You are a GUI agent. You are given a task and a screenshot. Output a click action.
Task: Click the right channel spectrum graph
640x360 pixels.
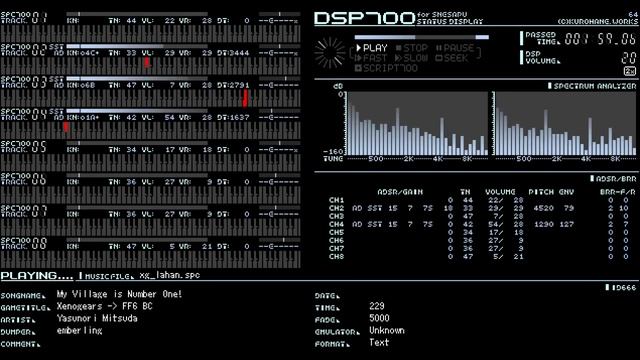point(564,123)
